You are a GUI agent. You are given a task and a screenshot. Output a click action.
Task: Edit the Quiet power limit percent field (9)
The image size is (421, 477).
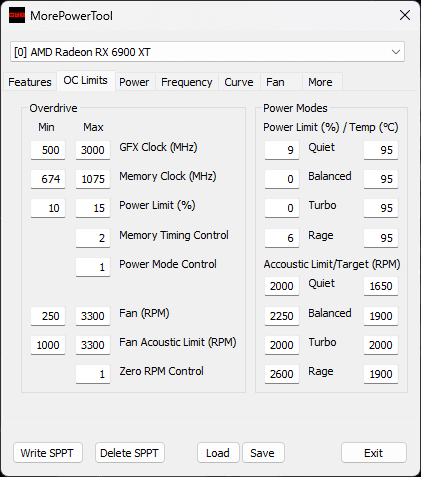[282, 150]
